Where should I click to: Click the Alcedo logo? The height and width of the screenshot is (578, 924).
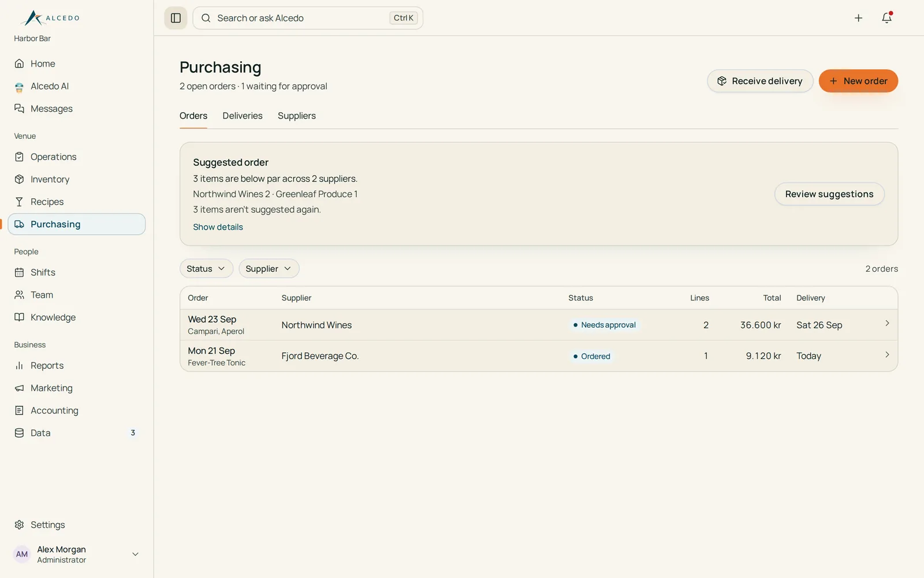click(x=50, y=18)
